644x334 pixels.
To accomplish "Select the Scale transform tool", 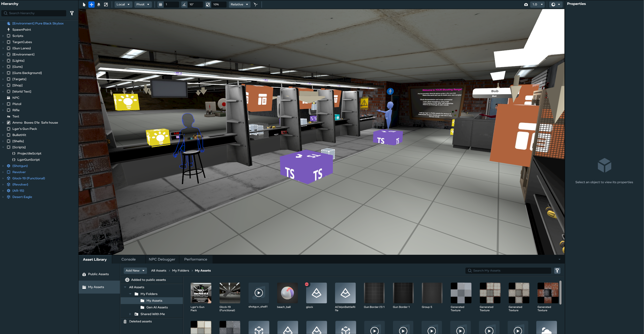I will pos(106,4).
